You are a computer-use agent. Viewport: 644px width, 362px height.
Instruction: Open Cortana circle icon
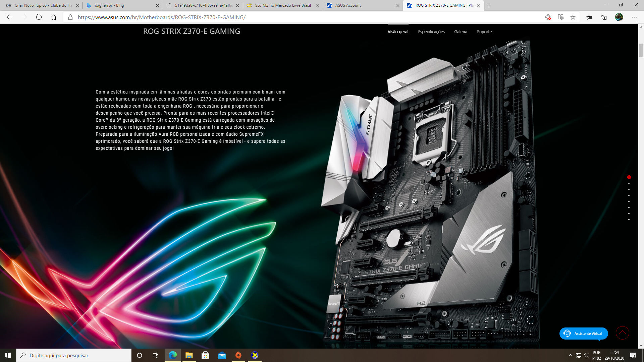[140, 355]
